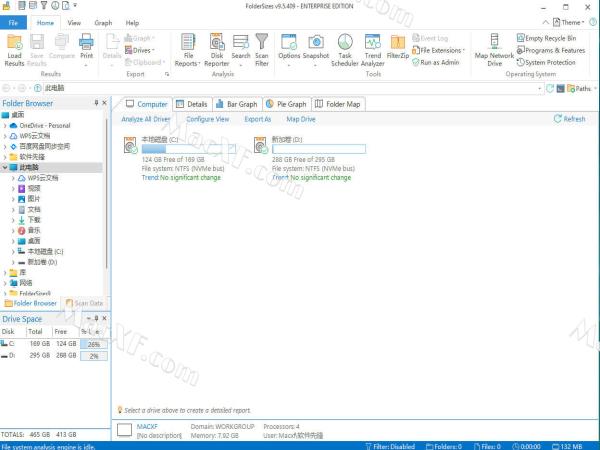Click the MACXF computer name link
The height and width of the screenshot is (450, 600).
coord(147,426)
